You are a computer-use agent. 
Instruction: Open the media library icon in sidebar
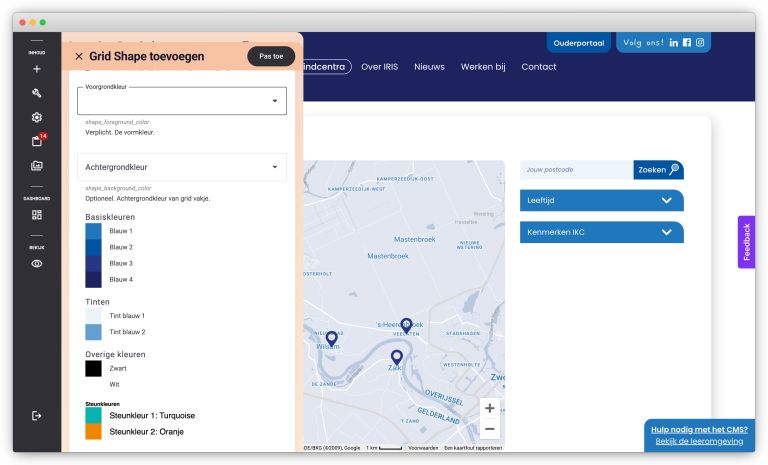click(37, 166)
